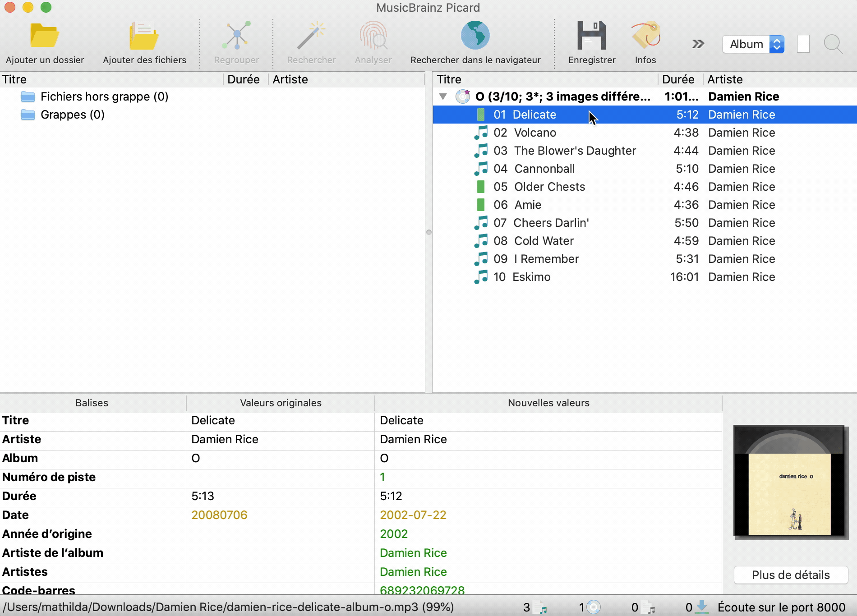Viewport: 857px width, 616px height.
Task: Select track 10 Eskimo
Action: (x=645, y=277)
